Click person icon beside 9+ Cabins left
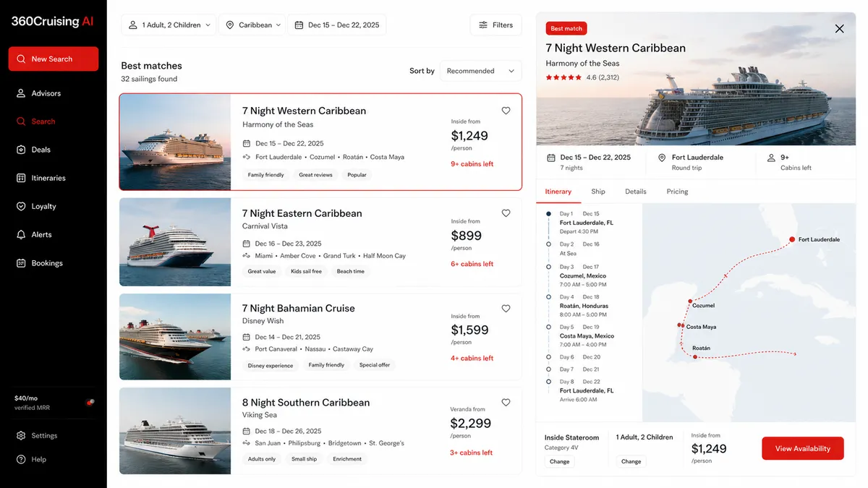The width and height of the screenshot is (868, 488). point(771,158)
